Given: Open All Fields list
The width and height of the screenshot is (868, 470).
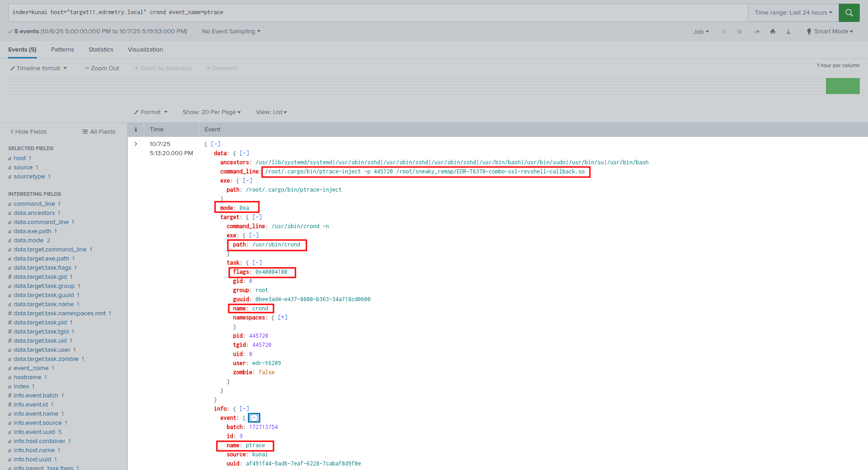Looking at the screenshot, I should (x=99, y=132).
